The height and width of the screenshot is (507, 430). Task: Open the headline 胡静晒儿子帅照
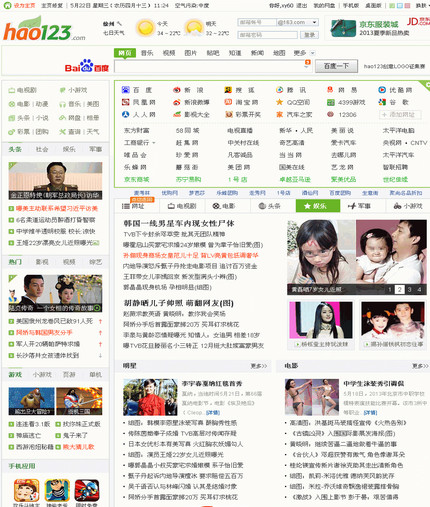pos(178,303)
